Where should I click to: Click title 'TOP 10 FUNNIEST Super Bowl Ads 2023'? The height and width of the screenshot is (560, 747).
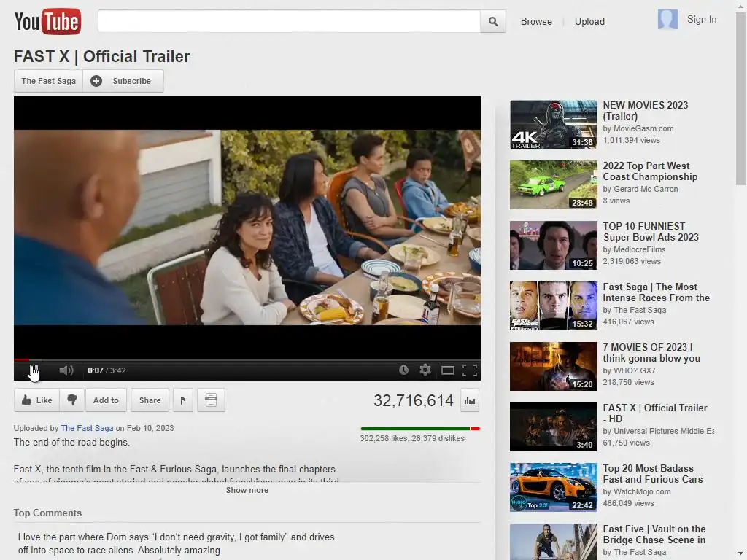[x=651, y=231]
